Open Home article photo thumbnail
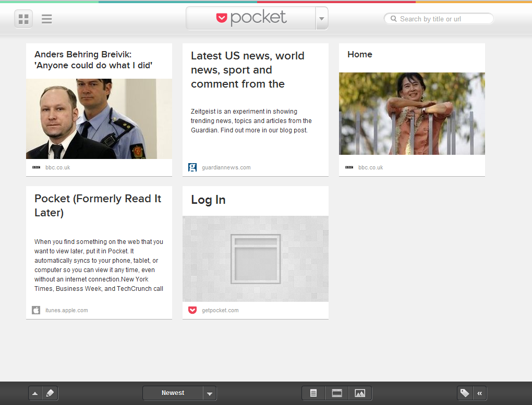 (x=412, y=114)
